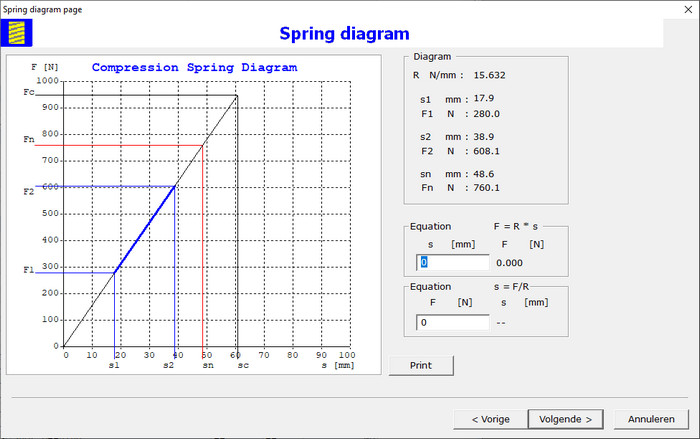Click the spring rate value 15.632
Viewport: 700px width, 439px height.
490,75
